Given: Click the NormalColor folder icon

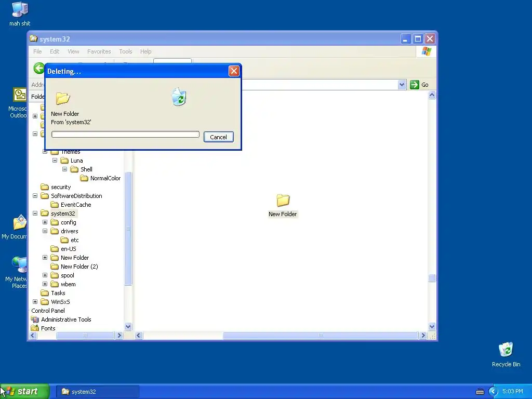Looking at the screenshot, I should [x=84, y=178].
